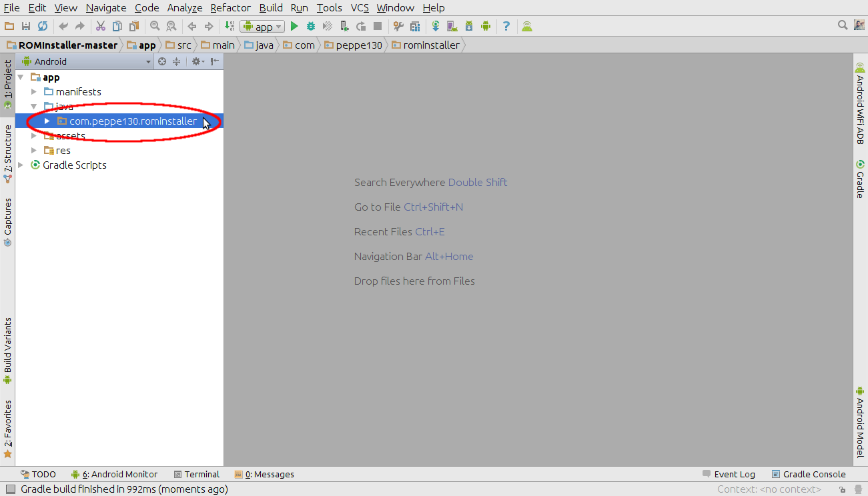Click the scroll-from-source target icon in Project panel
The height and width of the screenshot is (496, 868).
pyautogui.click(x=161, y=61)
